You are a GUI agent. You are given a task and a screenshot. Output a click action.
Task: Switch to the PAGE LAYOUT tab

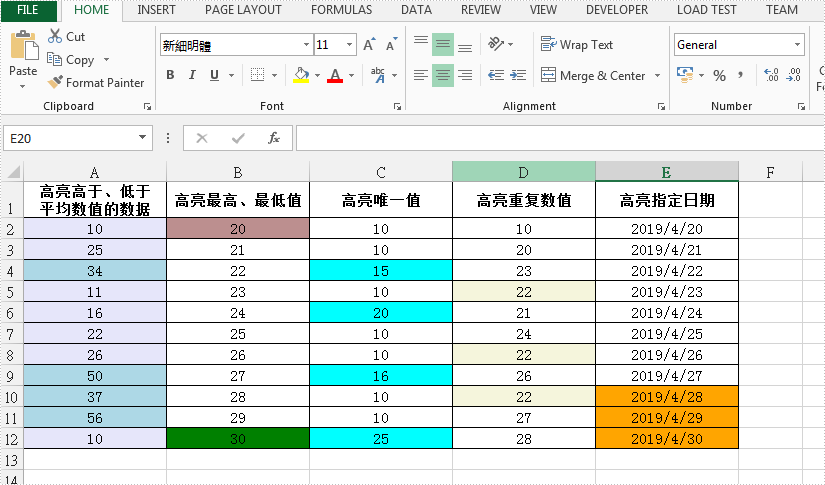coord(243,10)
